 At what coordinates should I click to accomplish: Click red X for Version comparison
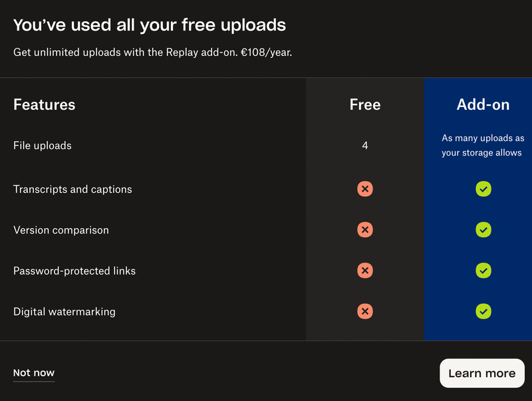click(x=364, y=230)
